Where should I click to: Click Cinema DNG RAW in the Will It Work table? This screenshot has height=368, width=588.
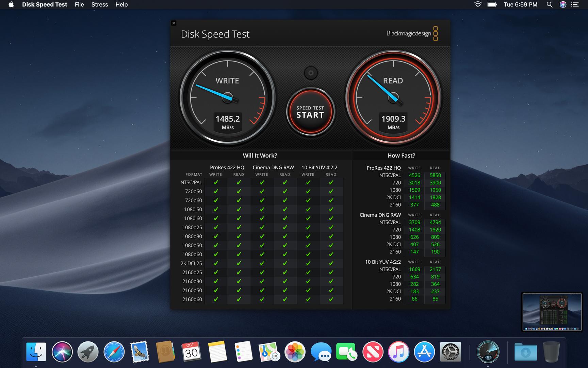[273, 167]
